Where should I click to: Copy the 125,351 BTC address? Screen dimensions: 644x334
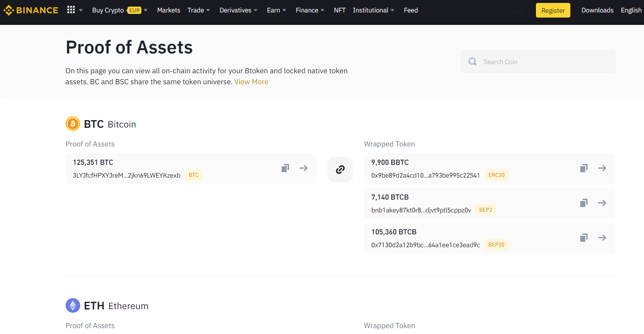(285, 168)
